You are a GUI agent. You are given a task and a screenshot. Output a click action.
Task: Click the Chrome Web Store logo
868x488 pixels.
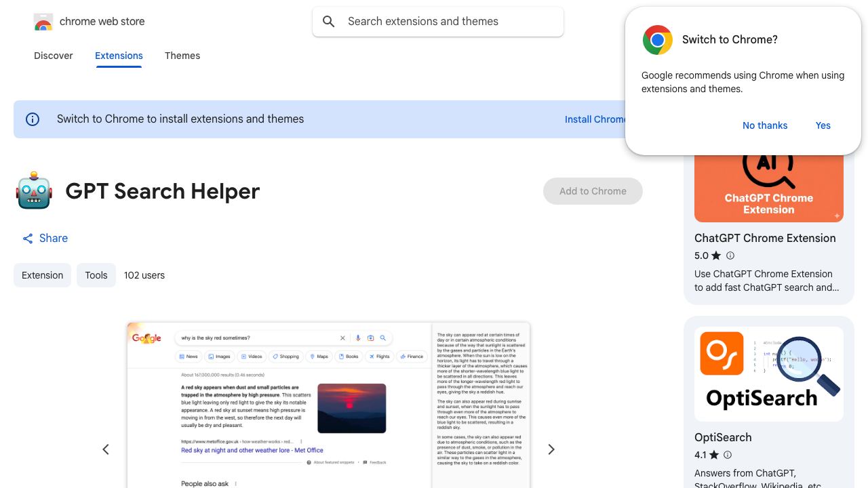tap(43, 22)
